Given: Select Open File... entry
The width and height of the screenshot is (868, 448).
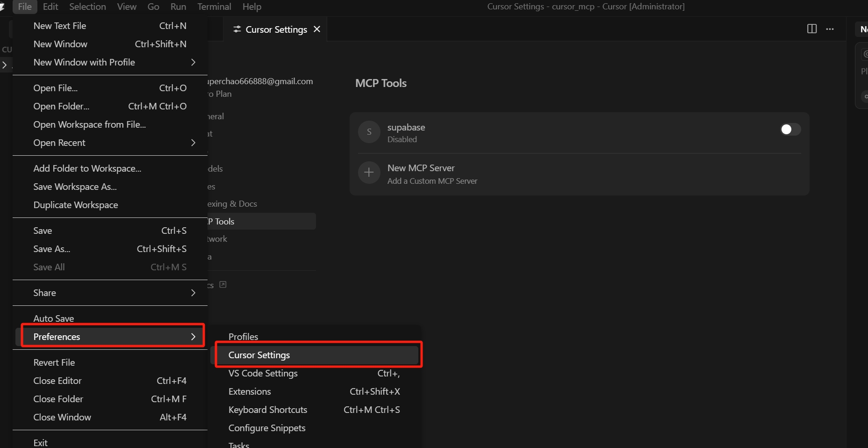Looking at the screenshot, I should (x=110, y=88).
